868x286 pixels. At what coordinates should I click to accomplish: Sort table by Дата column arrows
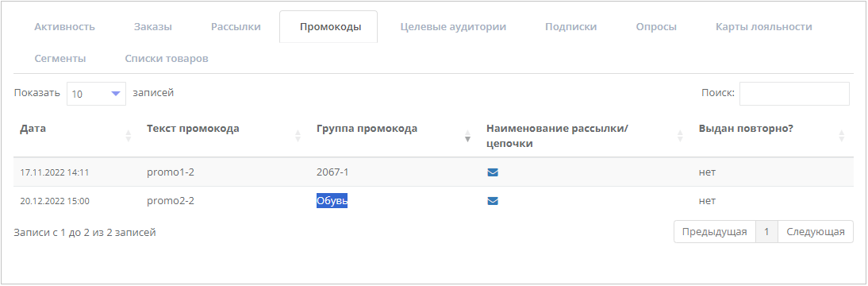128,135
